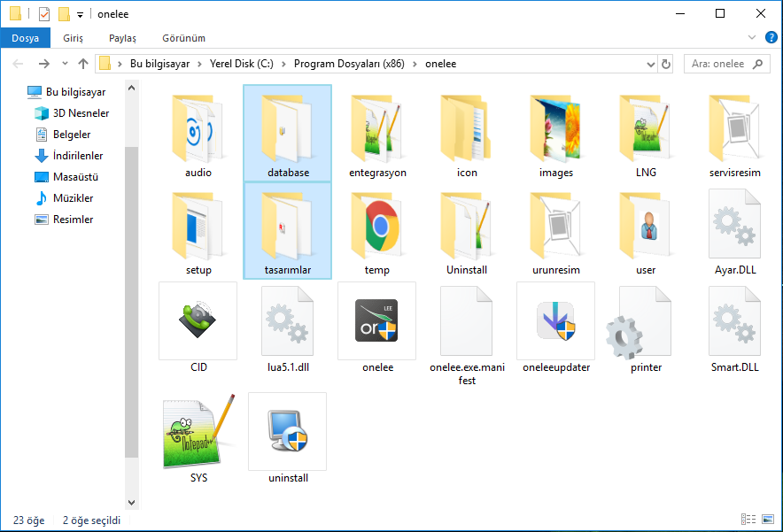Open Resimler in sidebar
Image resolution: width=783 pixels, height=532 pixels.
[x=64, y=220]
